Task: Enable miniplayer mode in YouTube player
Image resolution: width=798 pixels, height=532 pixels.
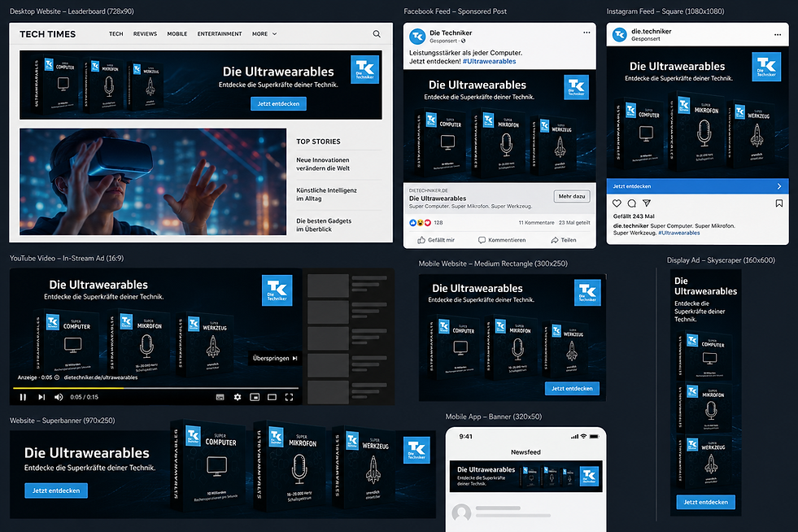Action: (255, 397)
